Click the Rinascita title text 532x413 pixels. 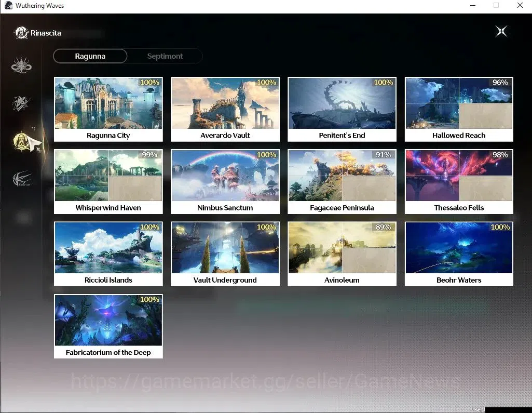46,33
